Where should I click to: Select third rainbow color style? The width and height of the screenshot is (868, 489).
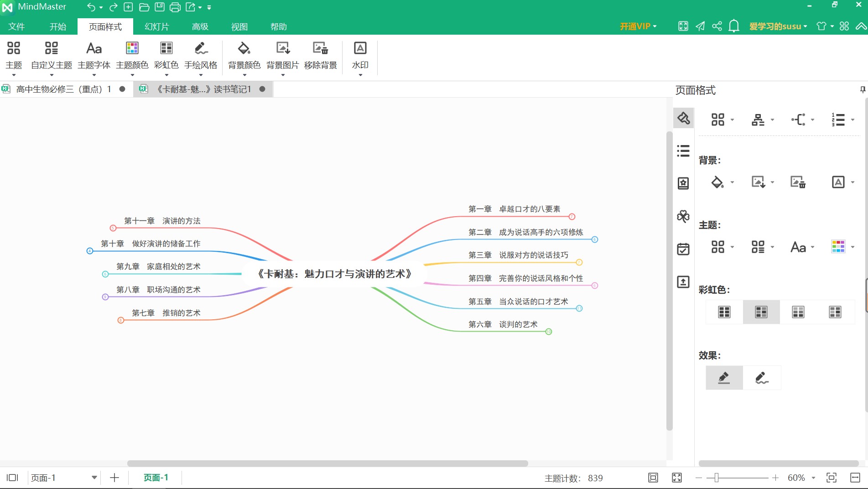coord(798,312)
